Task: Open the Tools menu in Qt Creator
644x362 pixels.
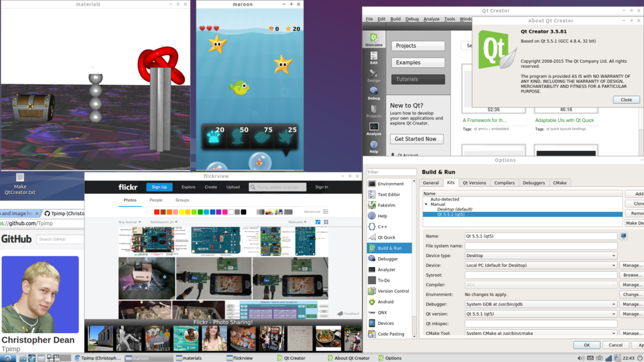Action: coord(450,19)
